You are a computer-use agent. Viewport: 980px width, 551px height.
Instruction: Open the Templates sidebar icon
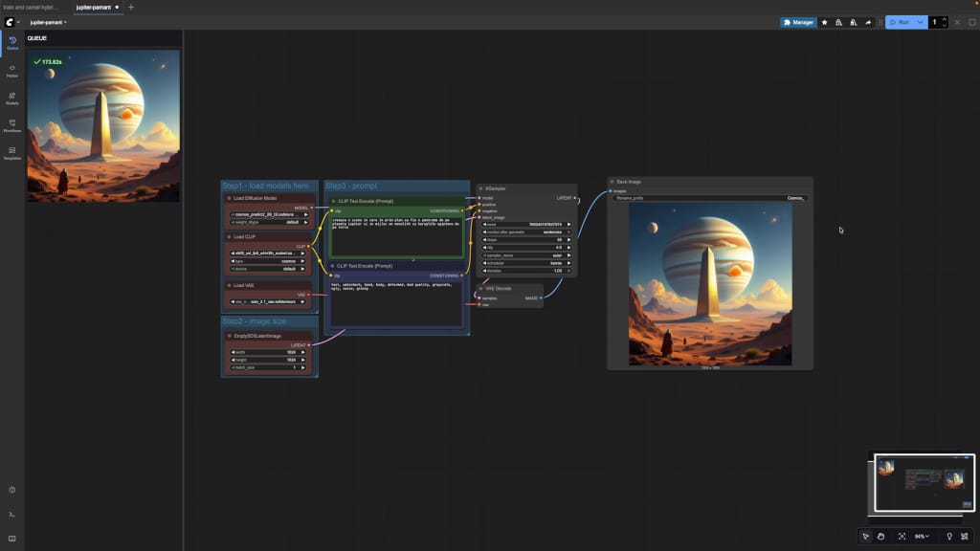pos(12,153)
